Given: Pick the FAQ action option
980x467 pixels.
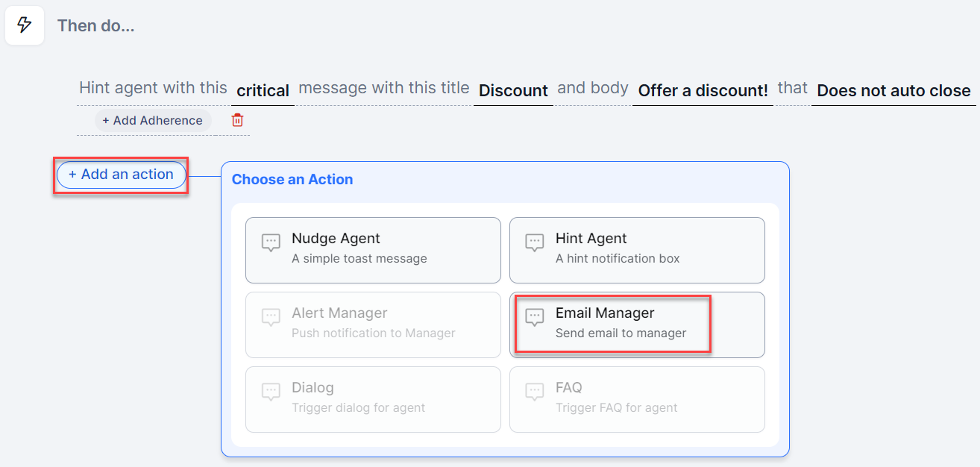Looking at the screenshot, I should click(x=637, y=399).
